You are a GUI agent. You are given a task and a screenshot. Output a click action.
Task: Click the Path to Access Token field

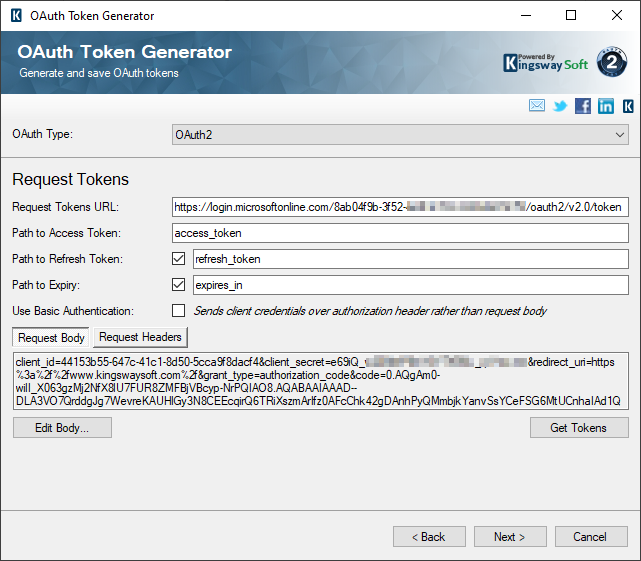click(x=400, y=233)
